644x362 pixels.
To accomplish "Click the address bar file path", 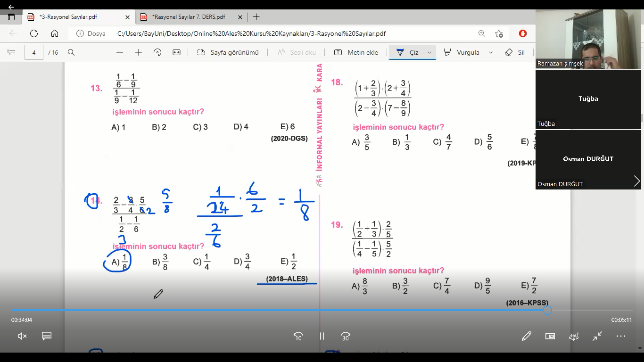I will click(x=251, y=33).
